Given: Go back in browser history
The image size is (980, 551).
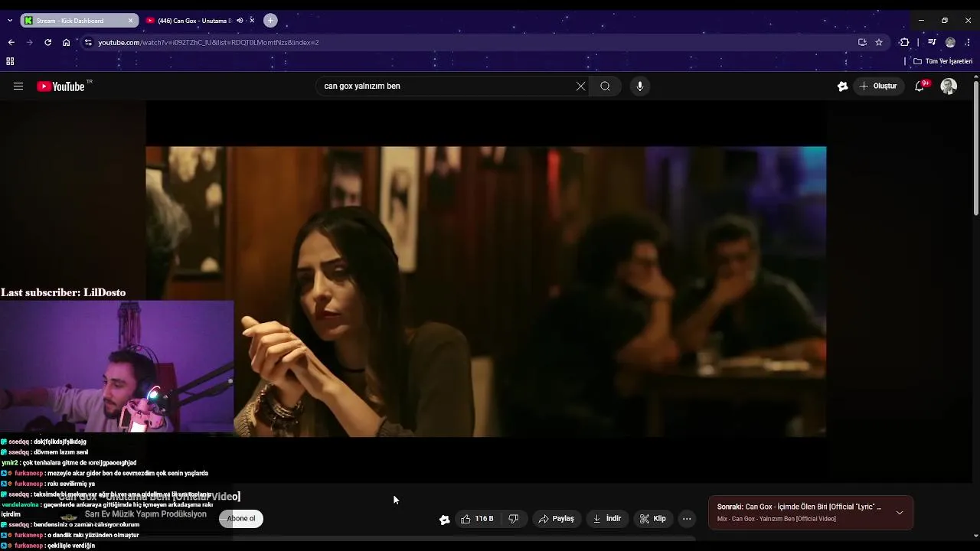Looking at the screenshot, I should [11, 43].
